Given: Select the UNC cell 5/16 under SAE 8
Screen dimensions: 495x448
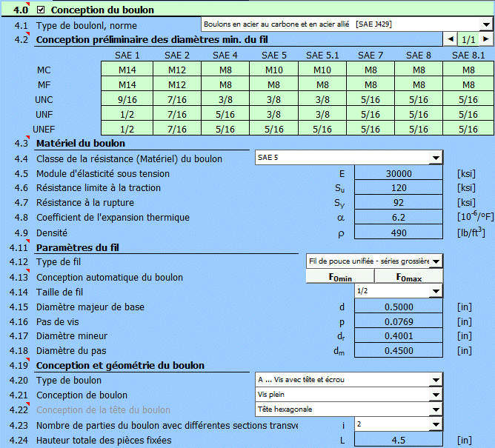Looking at the screenshot, I should pyautogui.click(x=419, y=99).
